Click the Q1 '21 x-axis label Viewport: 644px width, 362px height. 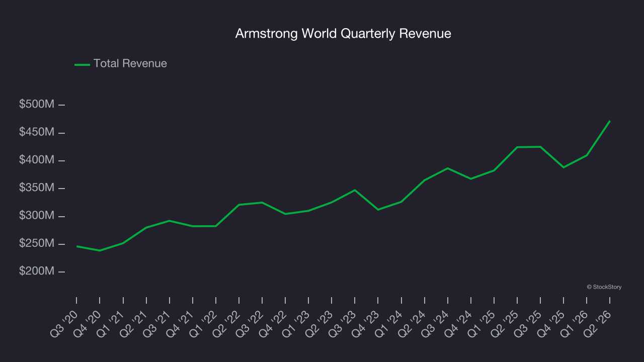pos(111,324)
